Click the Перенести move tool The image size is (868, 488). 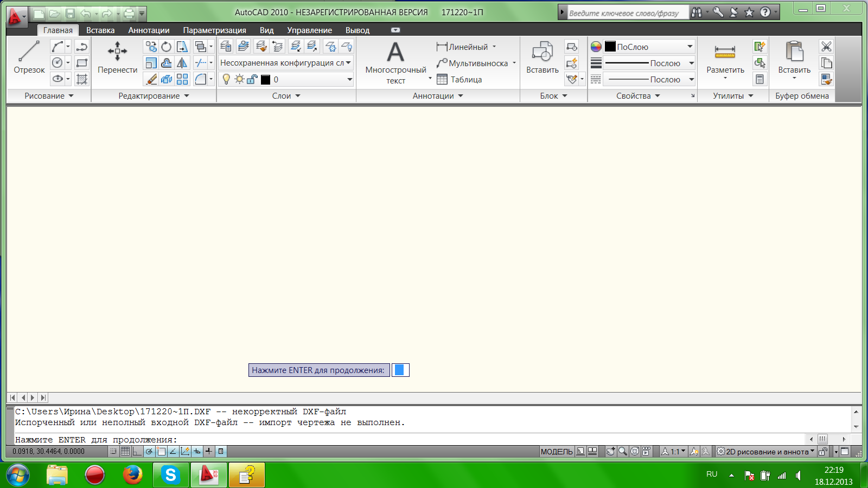point(117,57)
